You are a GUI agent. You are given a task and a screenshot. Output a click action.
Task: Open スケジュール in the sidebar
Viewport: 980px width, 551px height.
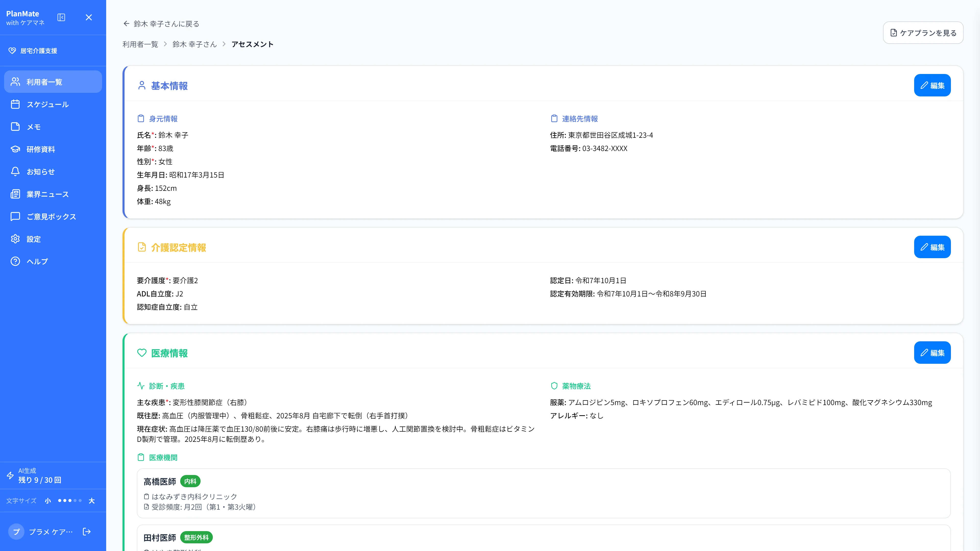coord(53,104)
